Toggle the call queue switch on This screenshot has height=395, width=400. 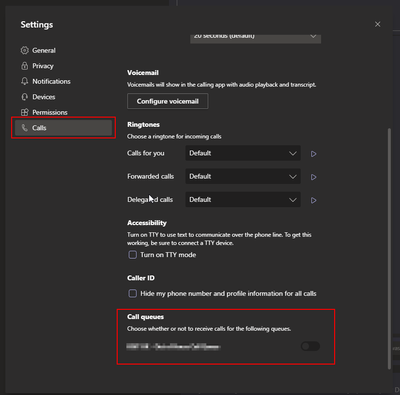tap(310, 346)
